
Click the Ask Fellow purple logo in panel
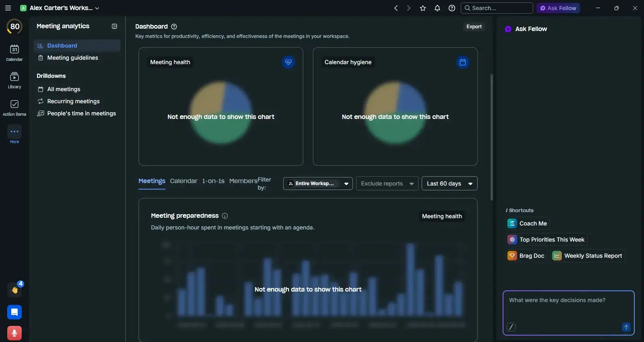508,29
